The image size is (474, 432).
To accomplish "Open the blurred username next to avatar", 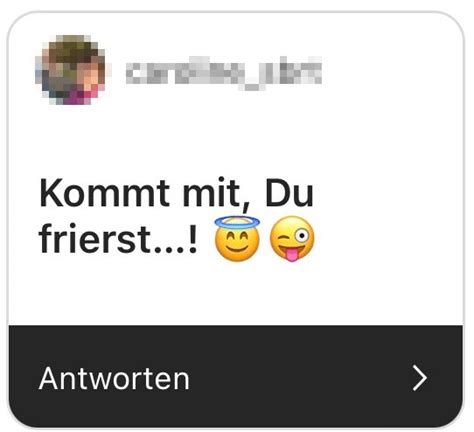I will click(x=223, y=72).
